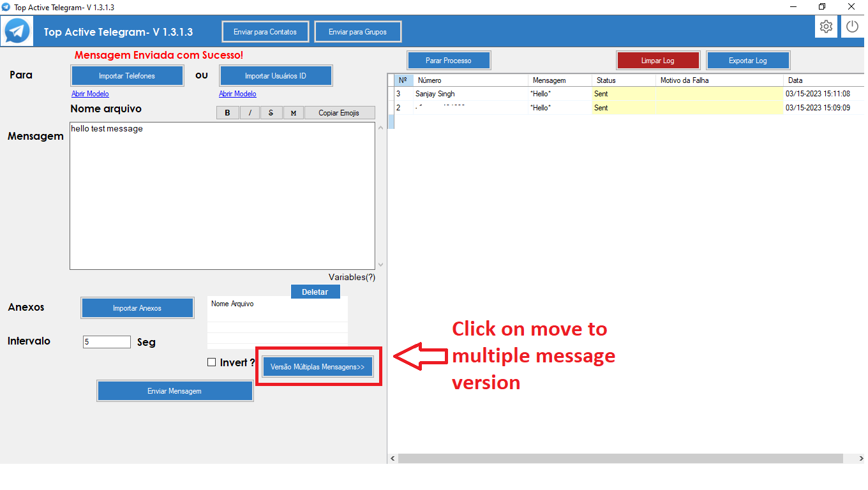Click Importar Anexos button

pos(137,308)
